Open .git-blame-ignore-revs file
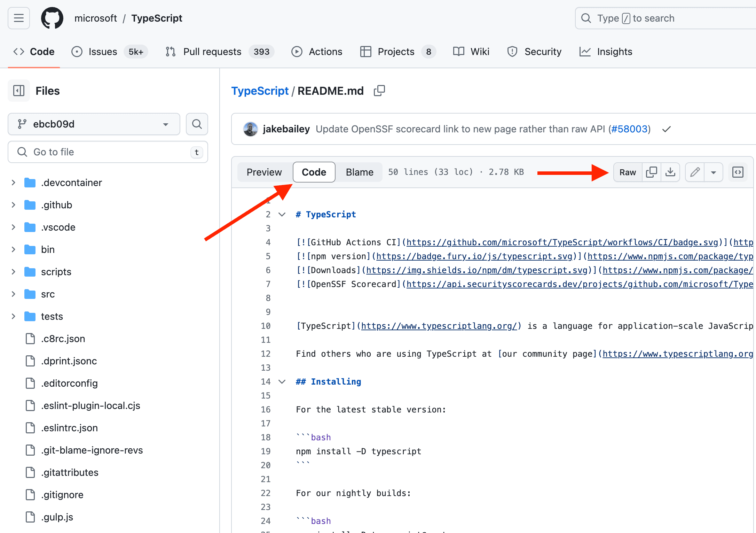The height and width of the screenshot is (533, 756). pyautogui.click(x=92, y=450)
